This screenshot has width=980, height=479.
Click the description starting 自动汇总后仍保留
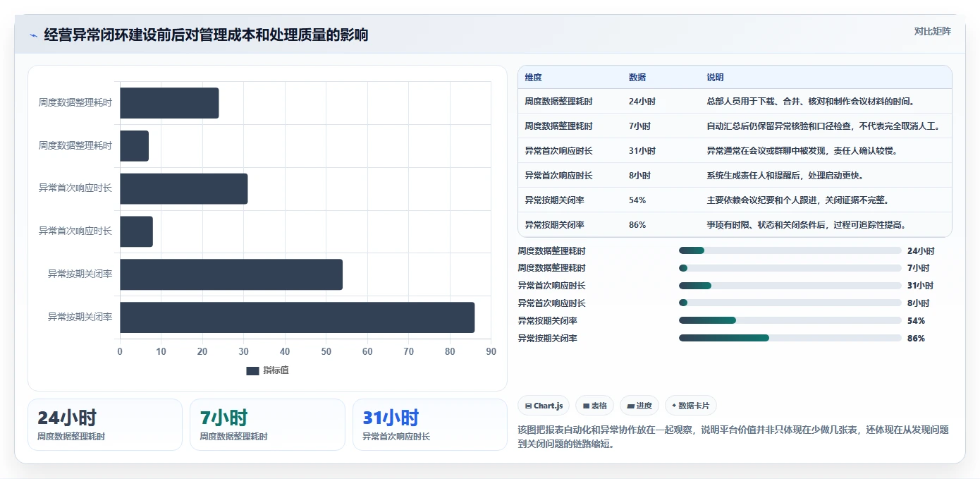823,126
